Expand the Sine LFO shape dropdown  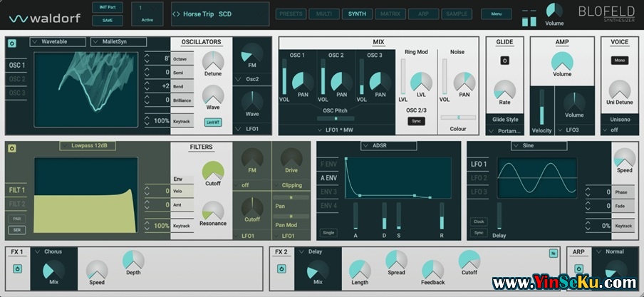pyautogui.click(x=539, y=146)
